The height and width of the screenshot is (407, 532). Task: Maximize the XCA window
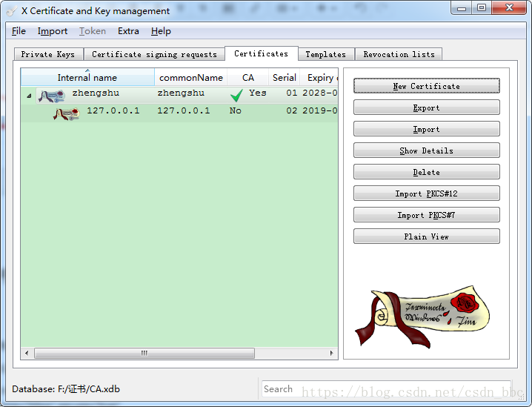coord(482,8)
